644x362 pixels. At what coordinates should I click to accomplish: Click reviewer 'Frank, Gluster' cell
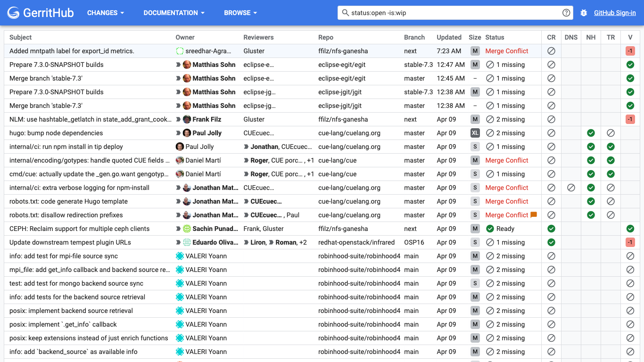pyautogui.click(x=264, y=229)
